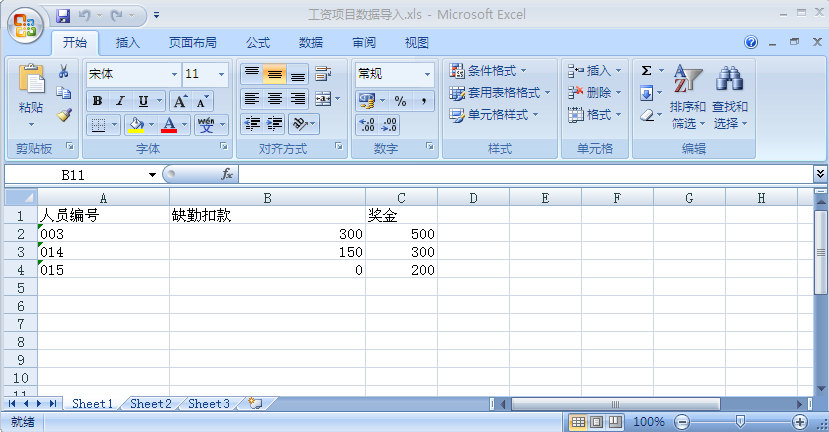This screenshot has width=829, height=432.
Task: Open 套用表格格式 table styles menu
Action: coord(500,93)
